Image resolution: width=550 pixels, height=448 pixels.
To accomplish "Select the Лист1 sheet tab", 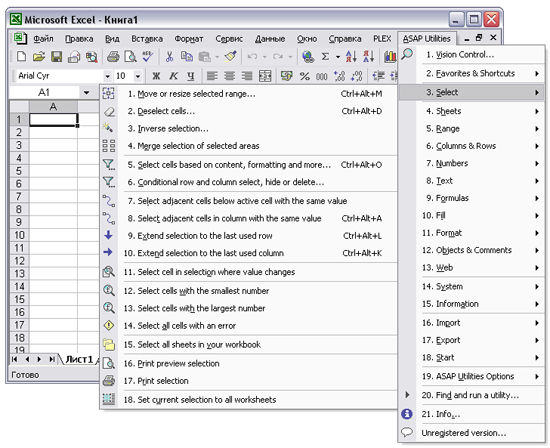I will click(x=79, y=359).
